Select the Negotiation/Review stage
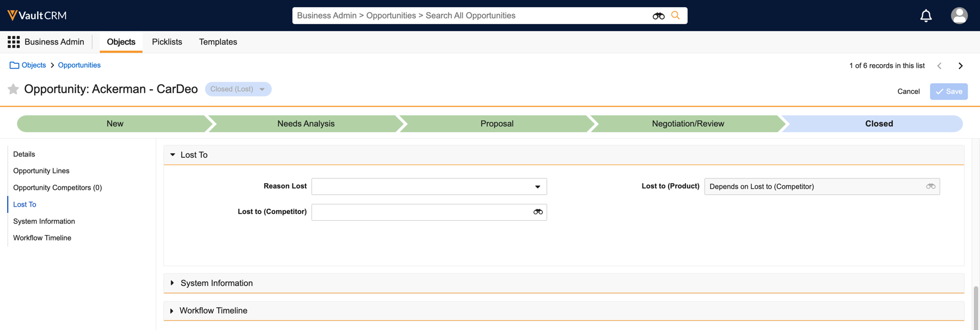 (688, 124)
